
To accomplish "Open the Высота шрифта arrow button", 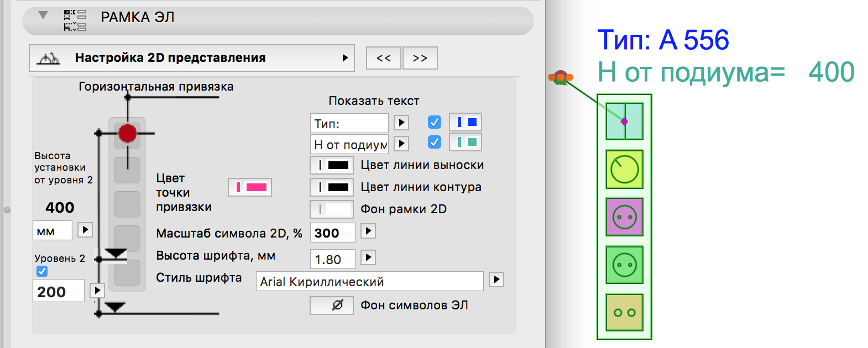I will click(x=368, y=257).
